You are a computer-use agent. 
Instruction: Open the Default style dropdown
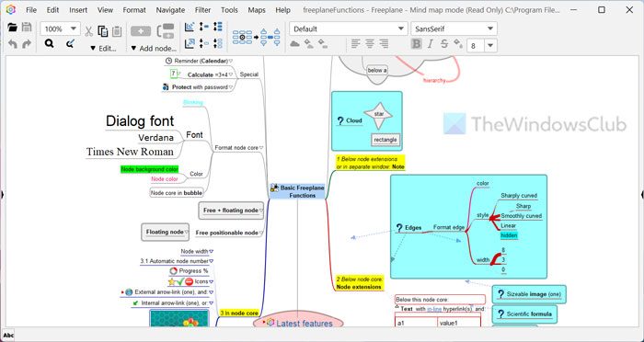point(401,28)
